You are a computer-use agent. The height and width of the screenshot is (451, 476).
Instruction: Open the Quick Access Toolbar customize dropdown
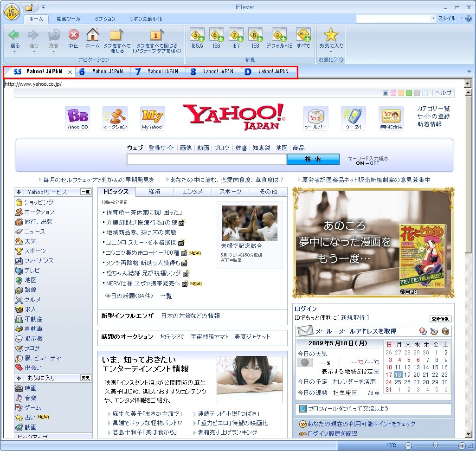[x=44, y=7]
